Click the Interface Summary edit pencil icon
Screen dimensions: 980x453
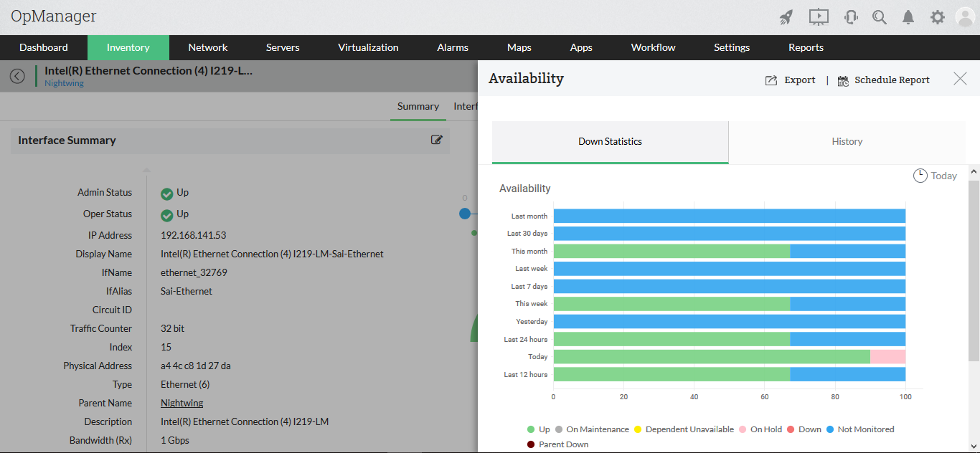[x=436, y=140]
